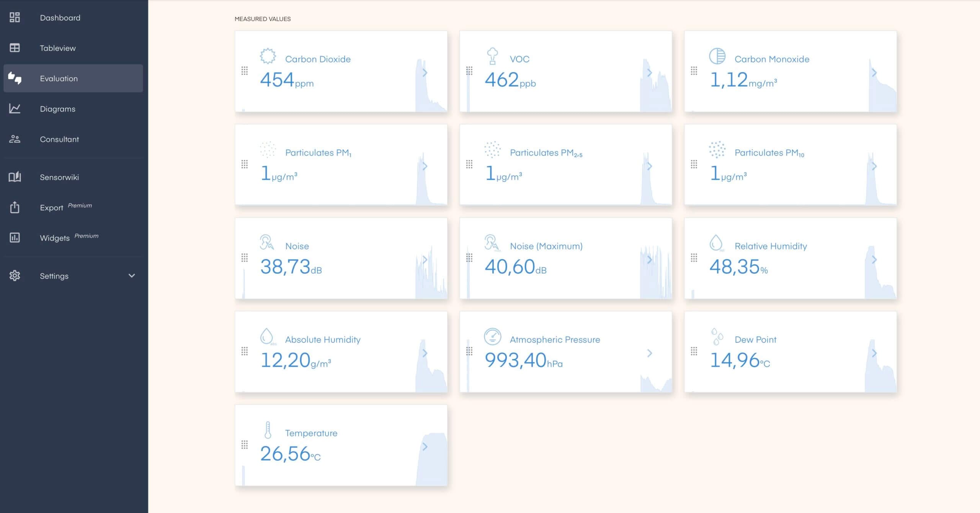Open Noise (Maximum) details chevron
The width and height of the screenshot is (980, 513).
(649, 260)
